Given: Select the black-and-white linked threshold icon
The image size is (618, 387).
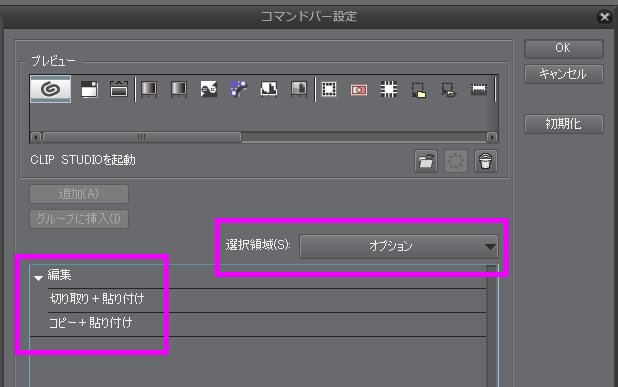Looking at the screenshot, I should point(209,89).
